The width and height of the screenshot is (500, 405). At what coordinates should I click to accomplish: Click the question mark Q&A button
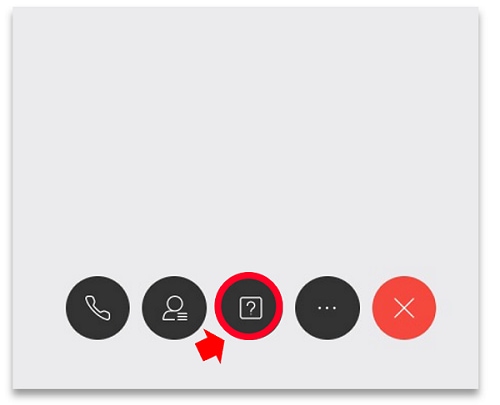pyautogui.click(x=249, y=307)
